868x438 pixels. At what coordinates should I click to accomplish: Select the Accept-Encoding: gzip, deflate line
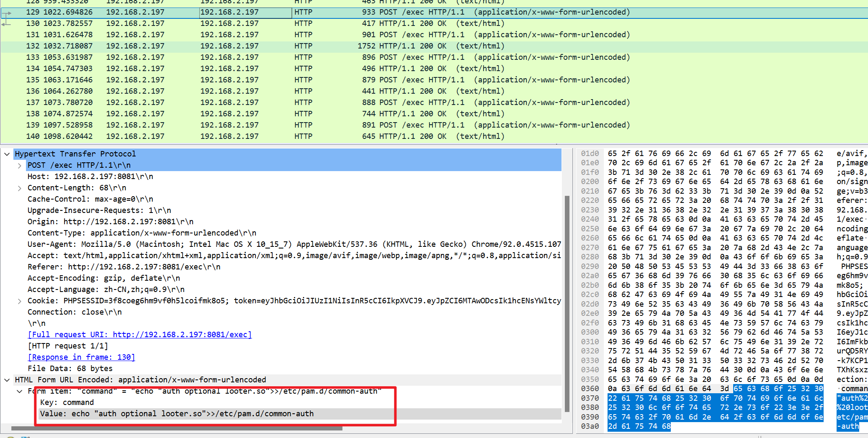(104, 278)
